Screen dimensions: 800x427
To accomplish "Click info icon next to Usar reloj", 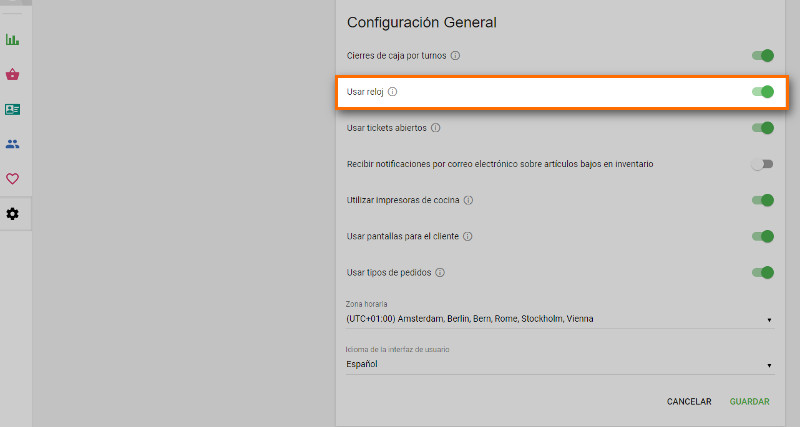I will point(392,92).
